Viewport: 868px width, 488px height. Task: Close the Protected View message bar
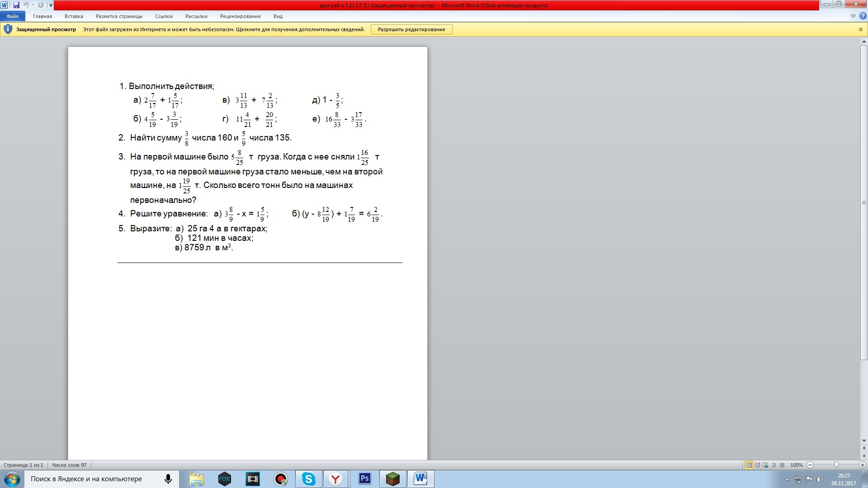tap(860, 29)
